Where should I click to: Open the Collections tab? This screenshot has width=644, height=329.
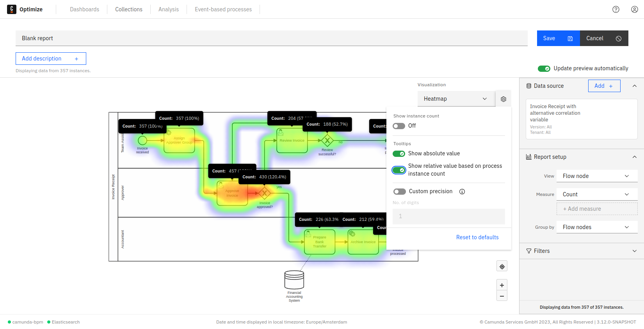(129, 9)
